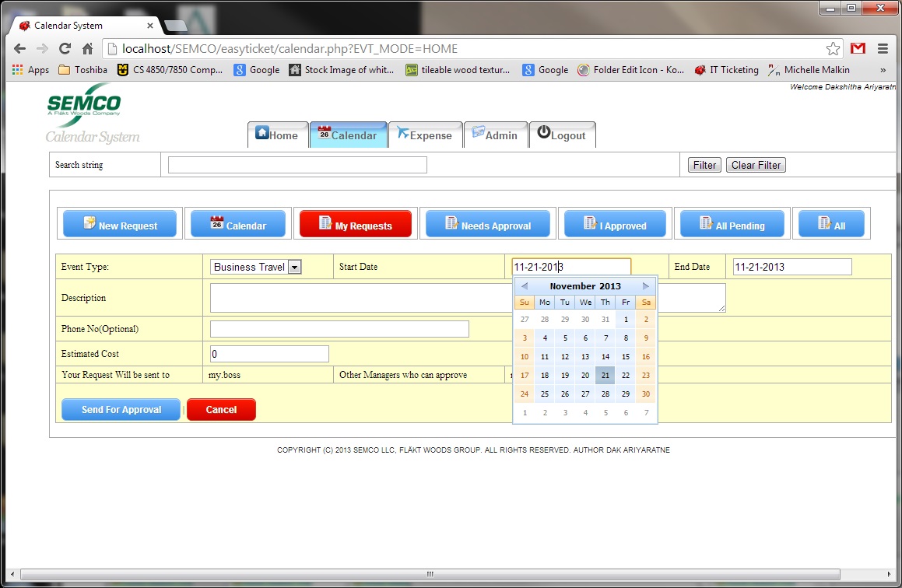This screenshot has width=902, height=588.
Task: Open the Gmail extension icon
Action: click(x=858, y=48)
